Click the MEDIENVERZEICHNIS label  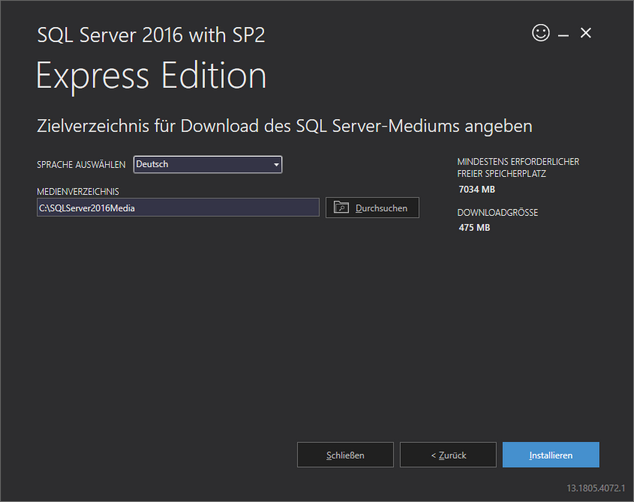(78, 192)
